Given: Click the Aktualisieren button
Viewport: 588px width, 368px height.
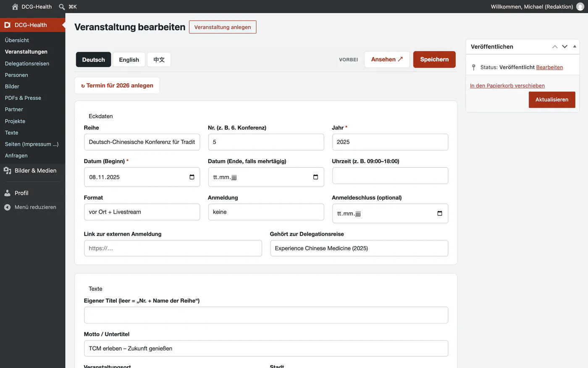Looking at the screenshot, I should [x=552, y=100].
